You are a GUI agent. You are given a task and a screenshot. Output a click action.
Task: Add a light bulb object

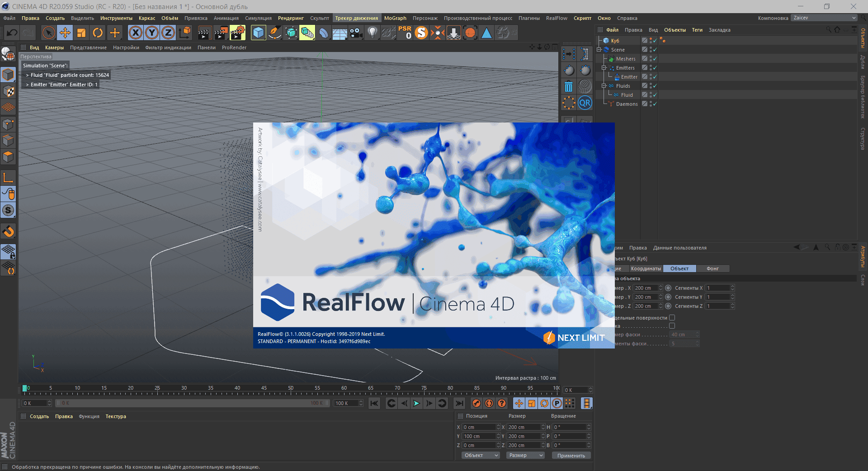[373, 33]
